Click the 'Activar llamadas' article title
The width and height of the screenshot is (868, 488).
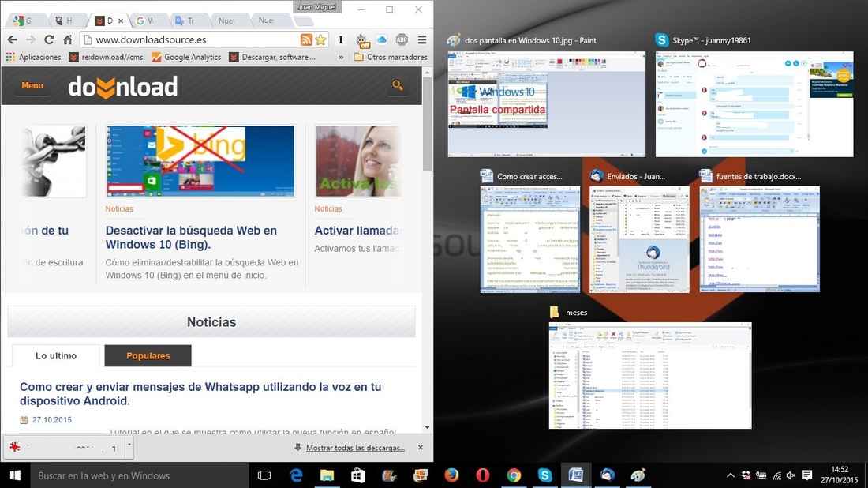[357, 231]
